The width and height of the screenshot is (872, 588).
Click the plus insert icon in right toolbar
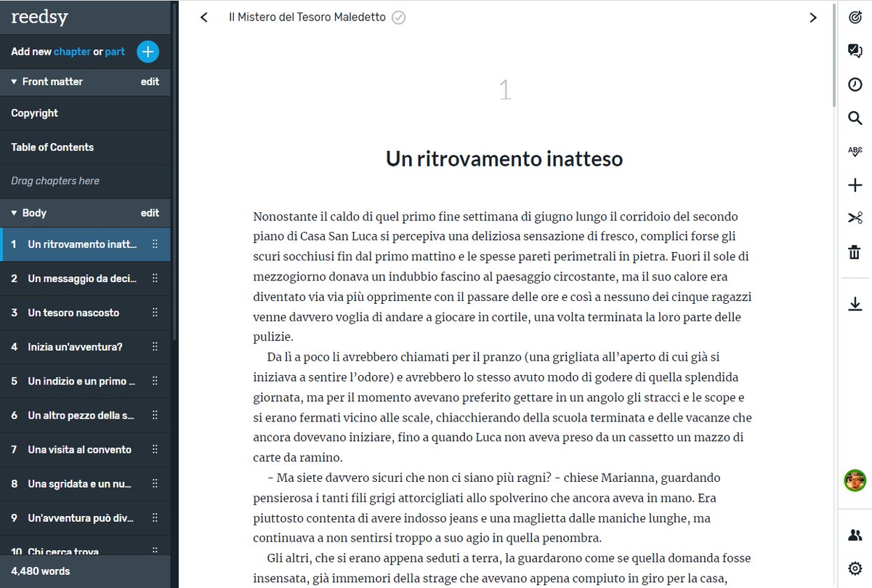tap(855, 185)
